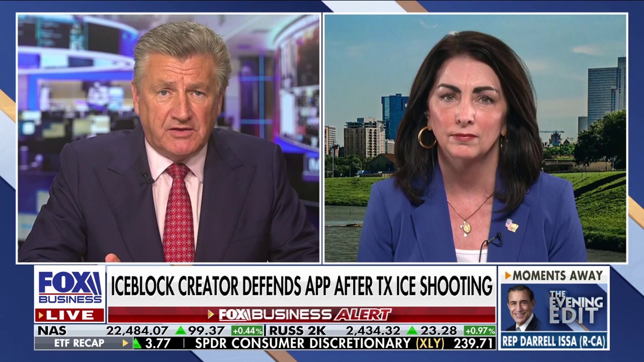Select the Fox Business Alert banner icon

point(212,314)
